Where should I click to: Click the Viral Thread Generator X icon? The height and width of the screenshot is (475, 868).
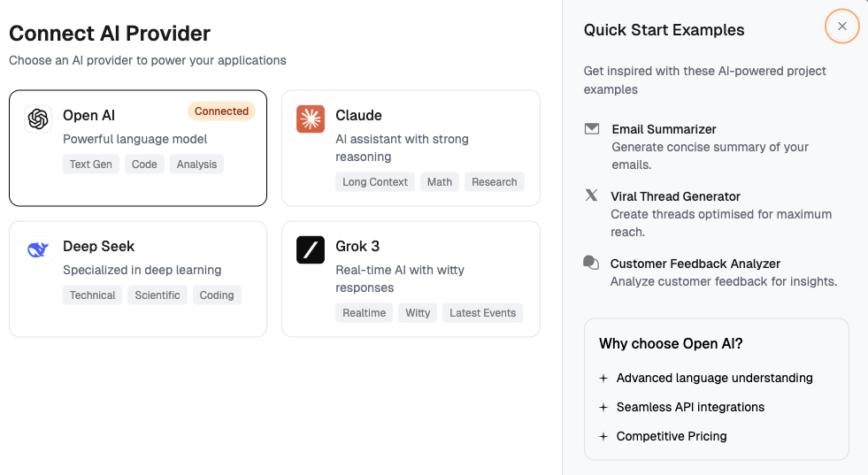[592, 195]
